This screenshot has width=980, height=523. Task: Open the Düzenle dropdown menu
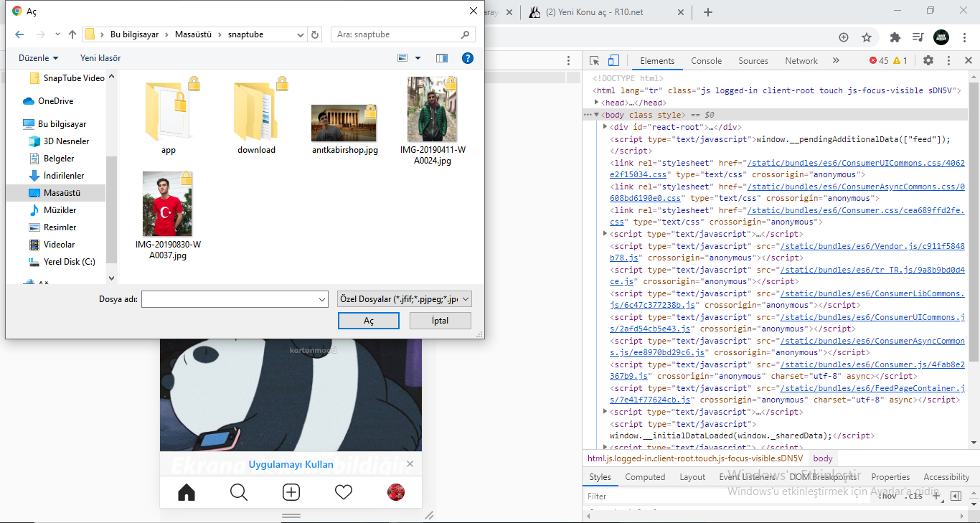click(x=39, y=58)
